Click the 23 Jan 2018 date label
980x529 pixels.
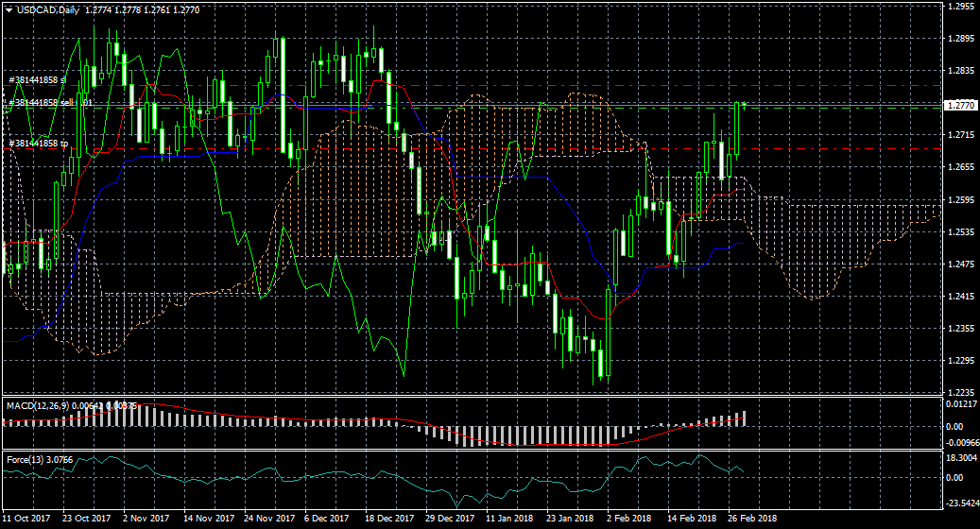click(570, 519)
